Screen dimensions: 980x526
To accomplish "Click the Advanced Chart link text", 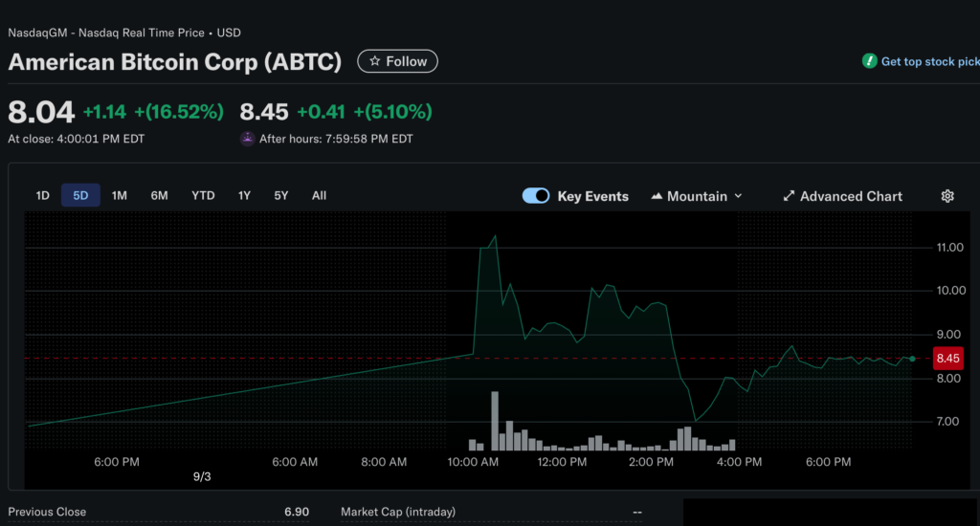I will (851, 196).
